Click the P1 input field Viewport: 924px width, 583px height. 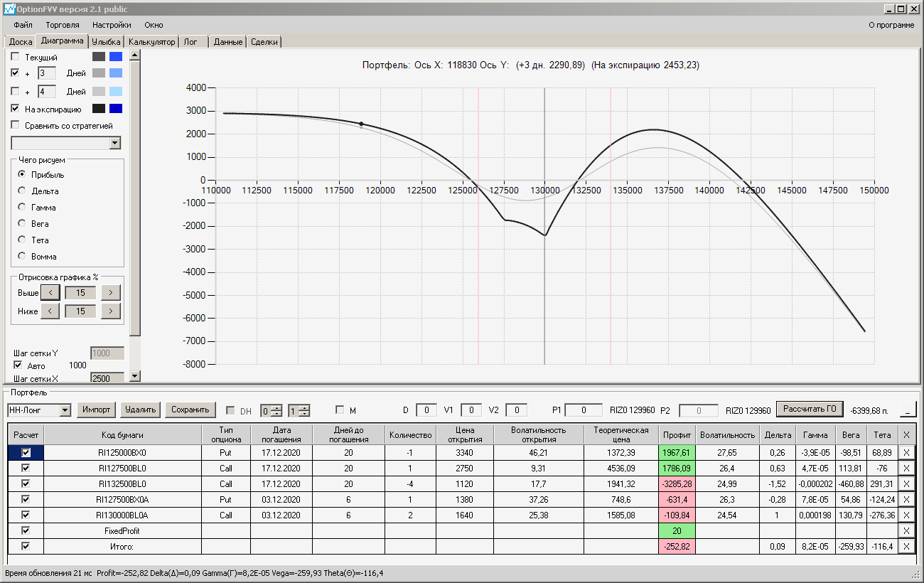point(584,410)
